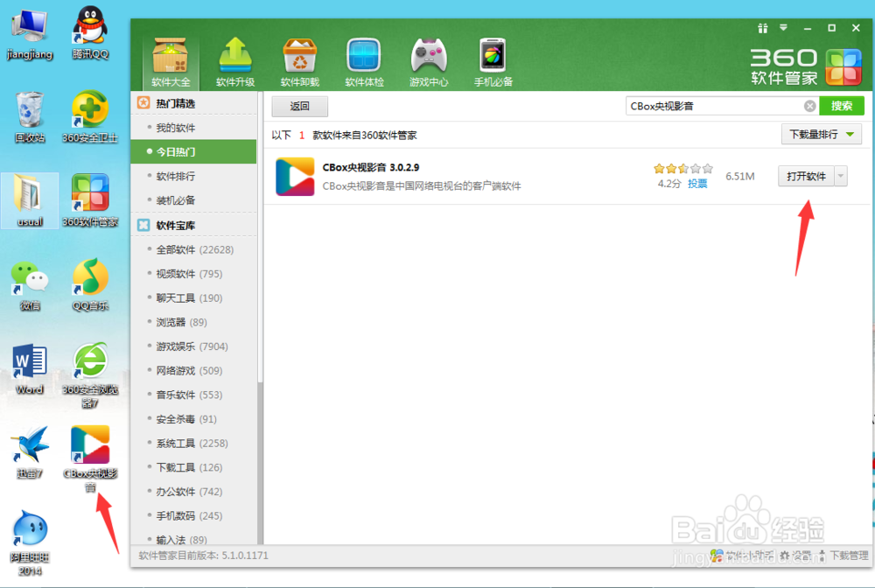Viewport: 875px width, 588px height.
Task: Open the 游戏中心 game center
Action: (429, 62)
